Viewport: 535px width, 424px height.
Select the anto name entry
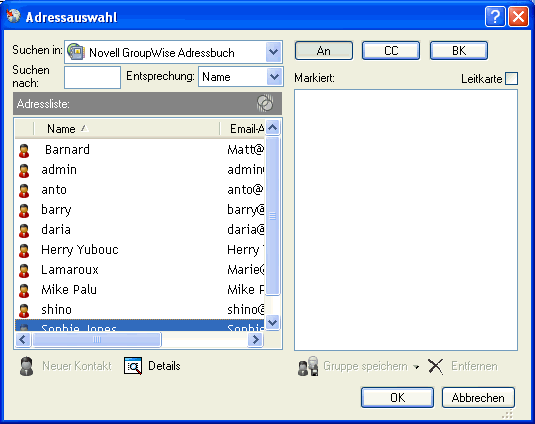click(54, 190)
